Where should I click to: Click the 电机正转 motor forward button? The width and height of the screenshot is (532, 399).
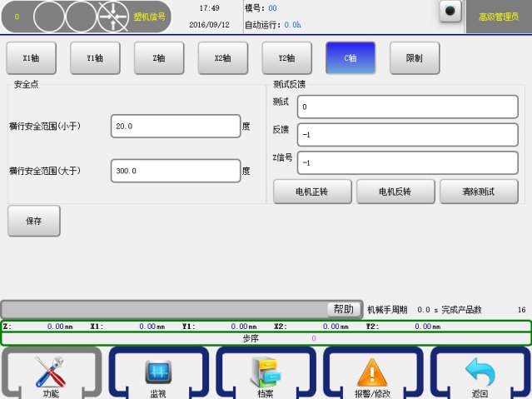[x=312, y=192]
